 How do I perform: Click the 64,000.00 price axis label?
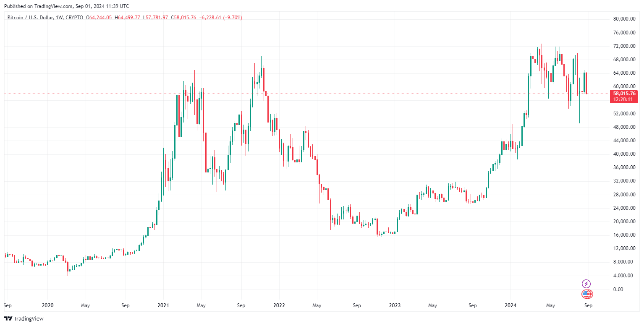[625, 73]
